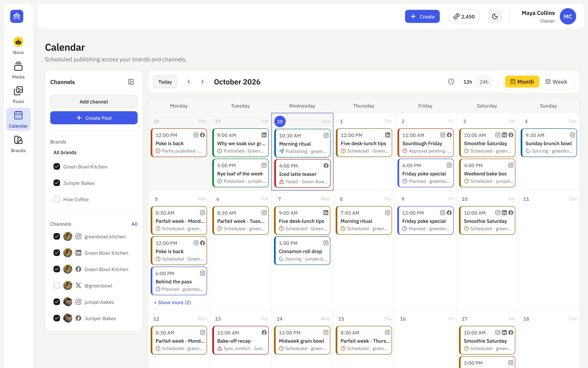Select the day 30 date badge

(280, 121)
